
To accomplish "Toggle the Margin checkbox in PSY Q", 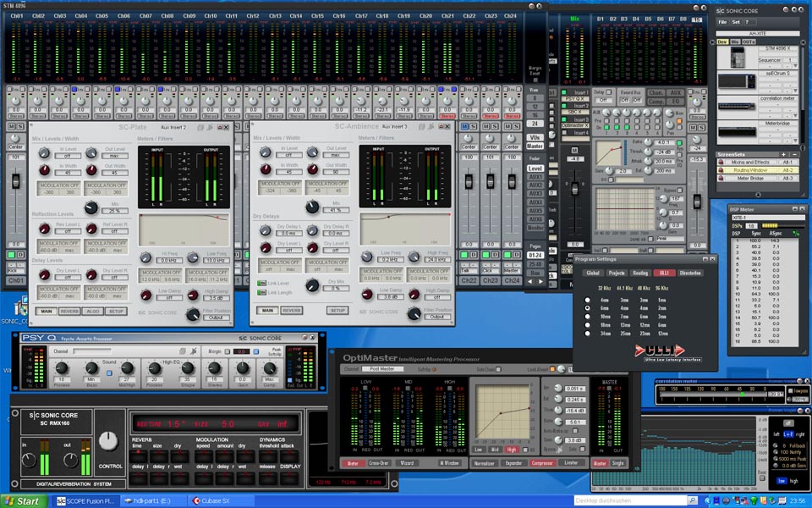I will click(227, 351).
